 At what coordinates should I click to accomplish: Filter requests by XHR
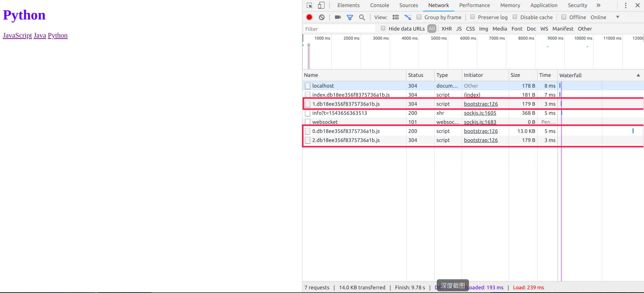tap(446, 29)
